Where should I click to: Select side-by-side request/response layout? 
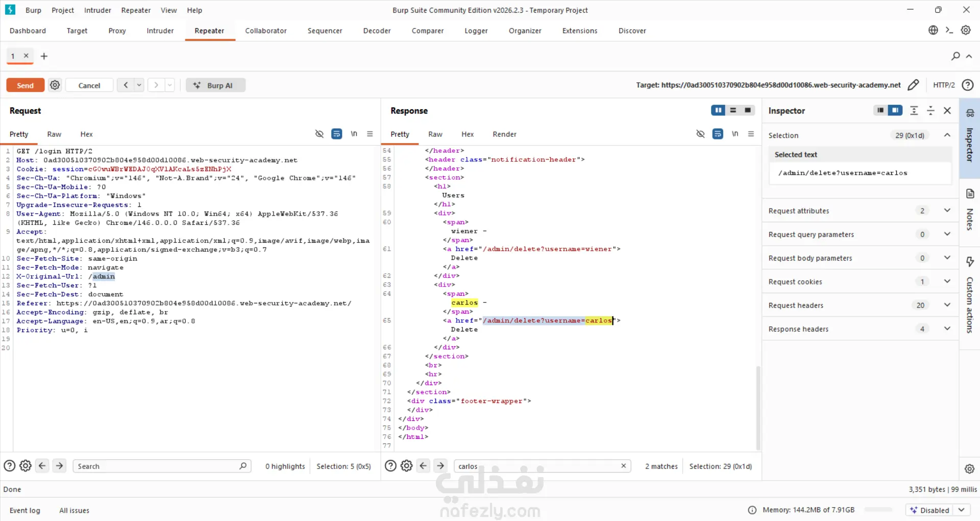[718, 110]
